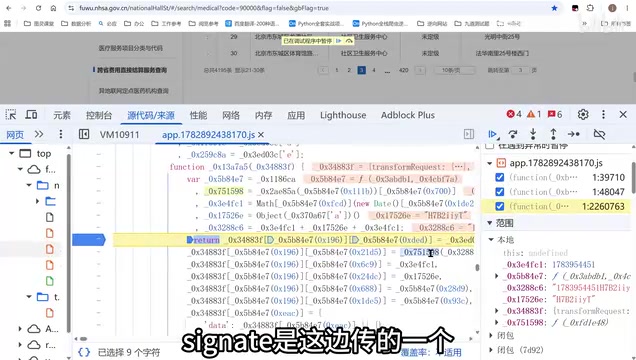Expand the _0x5b84e7 scope variable
Image resolution: width=636 pixels, height=360 pixels.
point(497,276)
